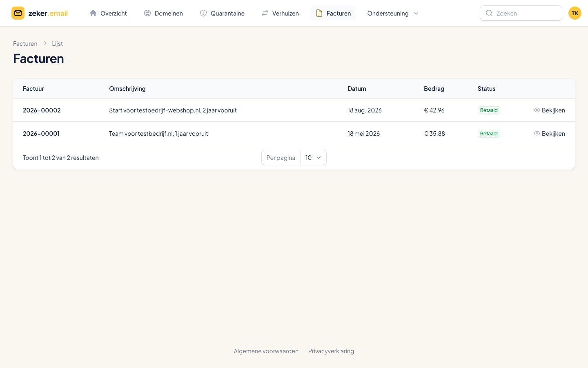Image resolution: width=588 pixels, height=368 pixels.
Task: Click description for testbedrijf-webshop.nl
Action: tap(173, 110)
